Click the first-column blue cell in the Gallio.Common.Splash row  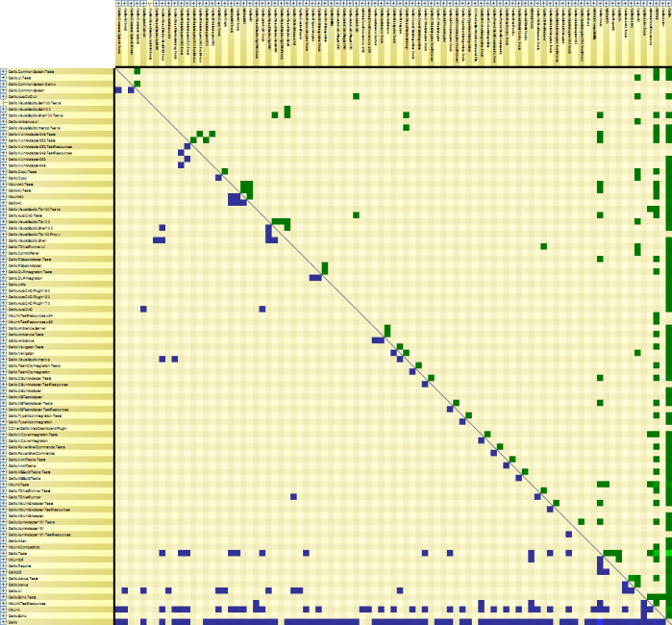118,90
